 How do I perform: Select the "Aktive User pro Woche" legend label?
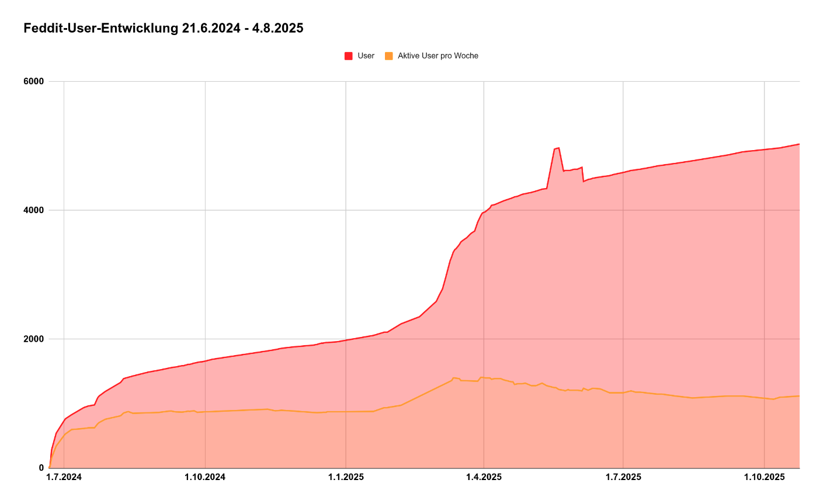tap(437, 56)
